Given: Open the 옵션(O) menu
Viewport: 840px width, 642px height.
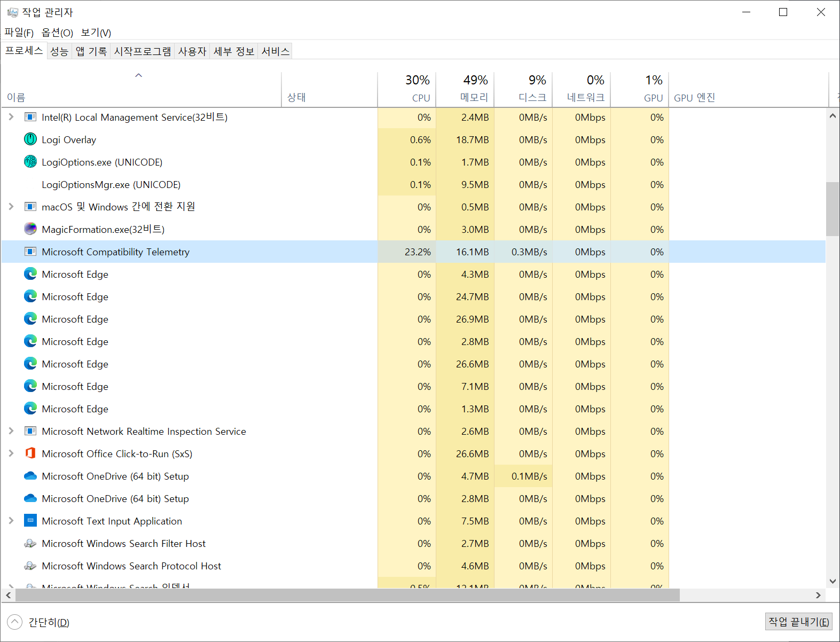Looking at the screenshot, I should (x=57, y=33).
